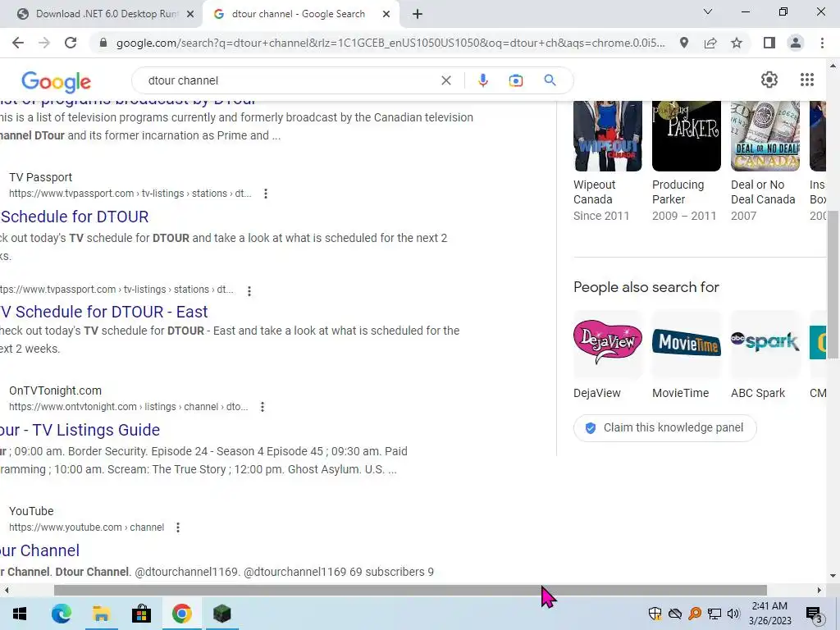
Task: Close the dtour channel search tab
Action: (x=386, y=15)
